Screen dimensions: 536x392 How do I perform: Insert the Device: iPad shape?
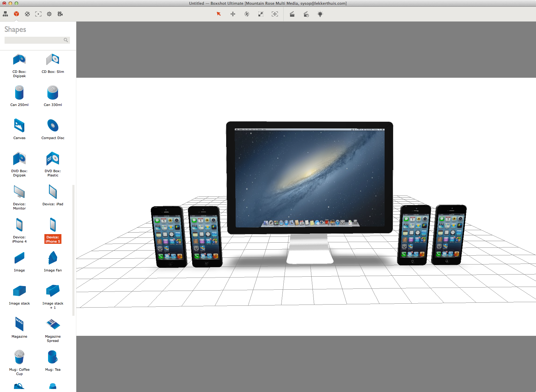[x=53, y=195]
